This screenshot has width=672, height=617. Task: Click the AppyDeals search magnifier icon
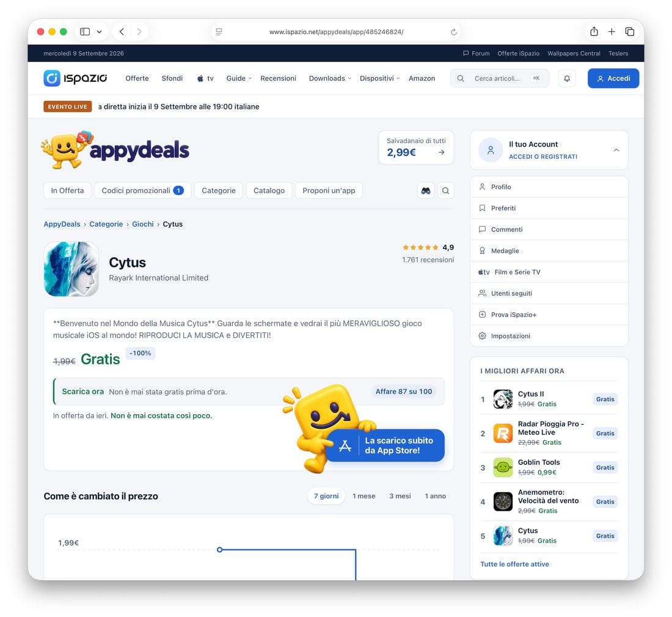(x=446, y=191)
